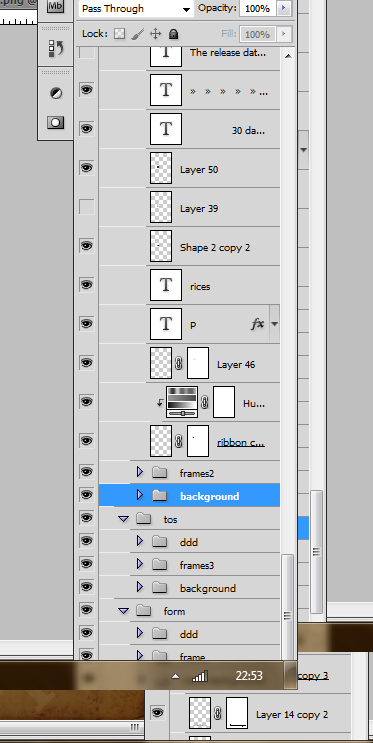Show the hidden Layer 39
373x743 pixels.
coord(86,207)
